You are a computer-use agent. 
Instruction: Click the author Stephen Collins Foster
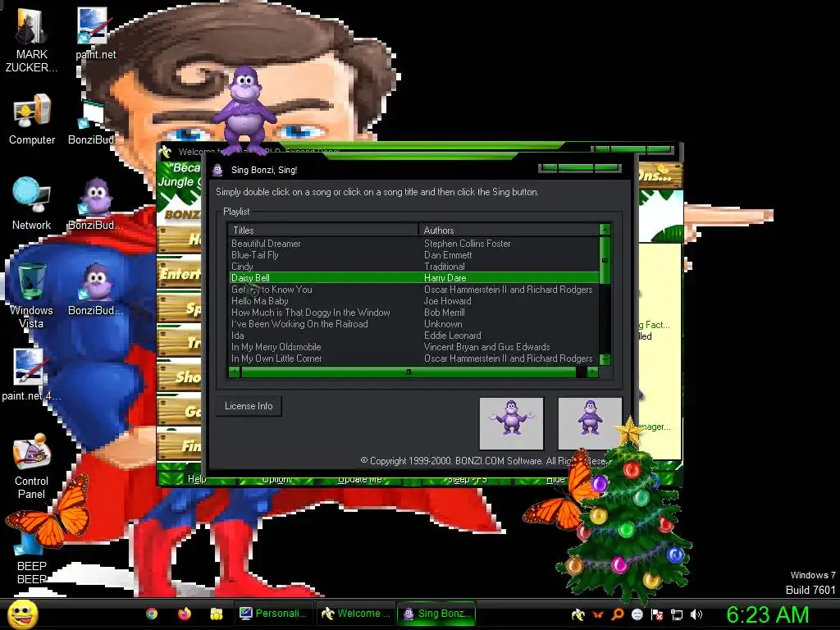467,243
